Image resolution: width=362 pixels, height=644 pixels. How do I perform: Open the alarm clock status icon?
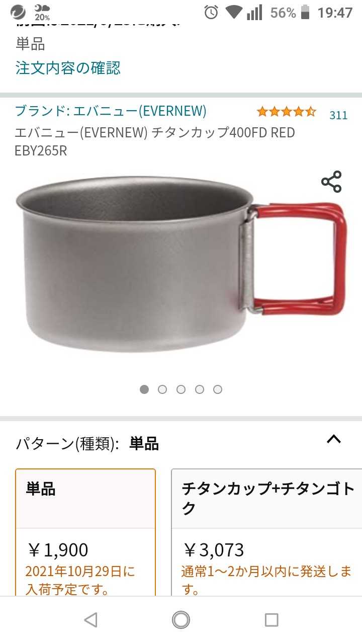click(211, 12)
